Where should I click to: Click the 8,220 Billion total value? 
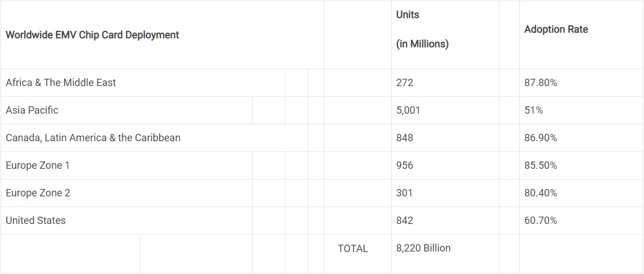click(423, 248)
